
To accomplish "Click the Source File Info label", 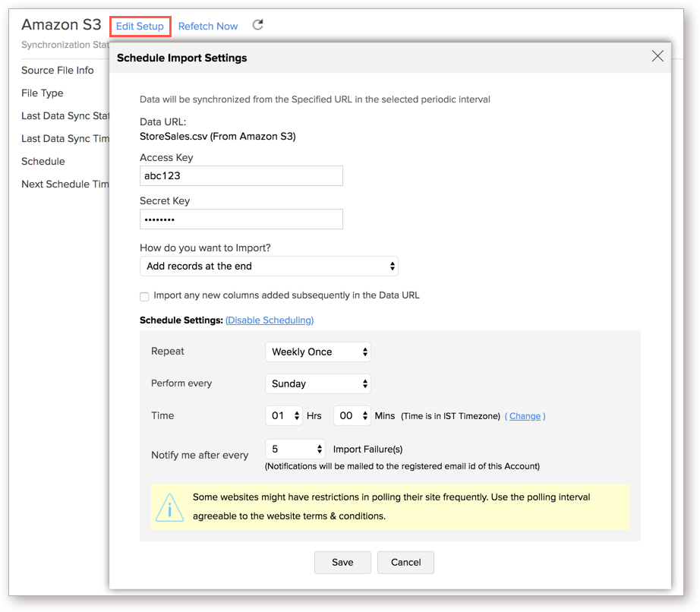I will [x=58, y=71].
